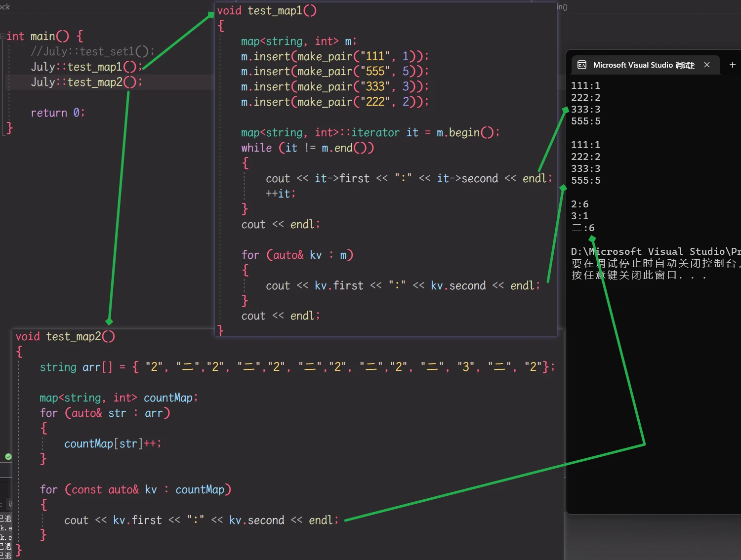Click the 'July::test_map2();' call
The width and height of the screenshot is (741, 560).
pyautogui.click(x=86, y=82)
